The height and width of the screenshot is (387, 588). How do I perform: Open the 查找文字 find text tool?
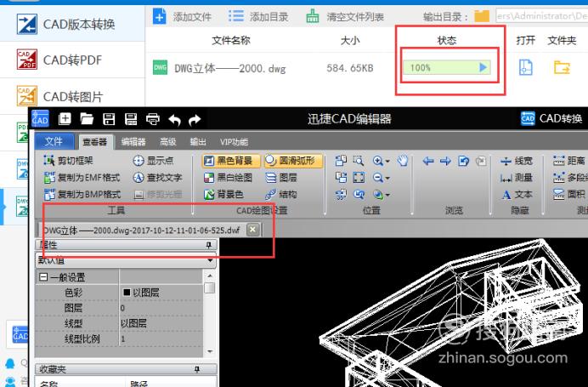[x=157, y=178]
